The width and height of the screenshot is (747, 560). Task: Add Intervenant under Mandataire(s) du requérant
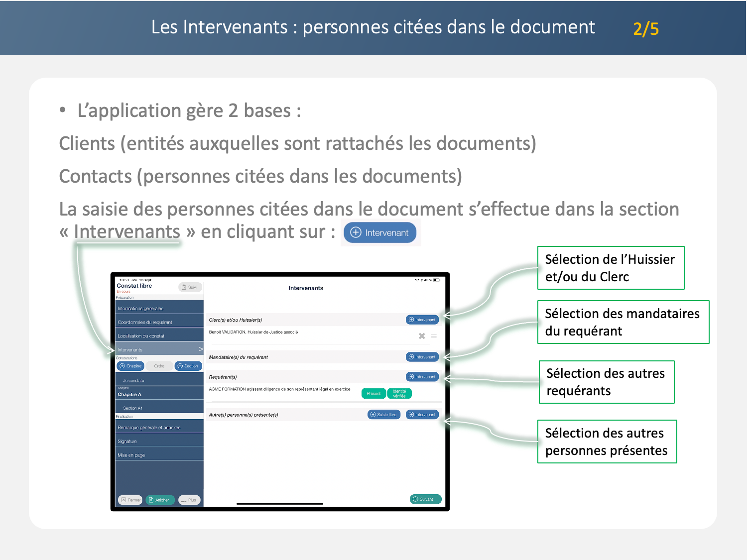tap(422, 357)
